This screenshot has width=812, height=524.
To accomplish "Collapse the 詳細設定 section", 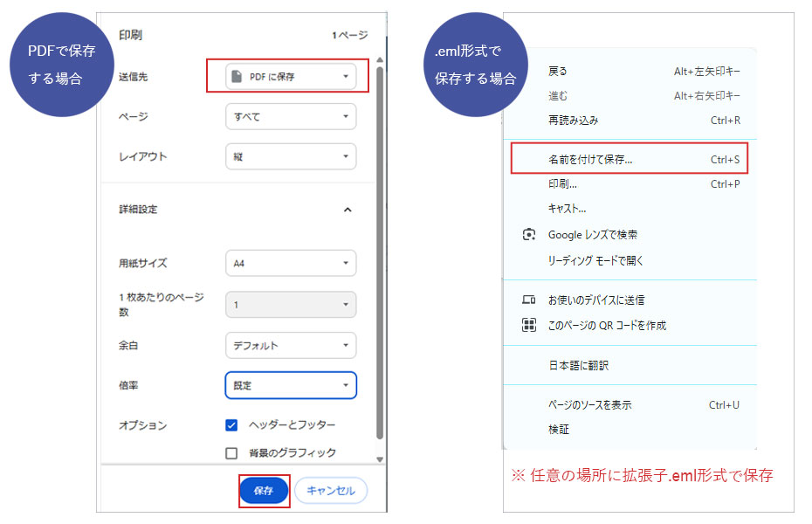I will click(348, 210).
